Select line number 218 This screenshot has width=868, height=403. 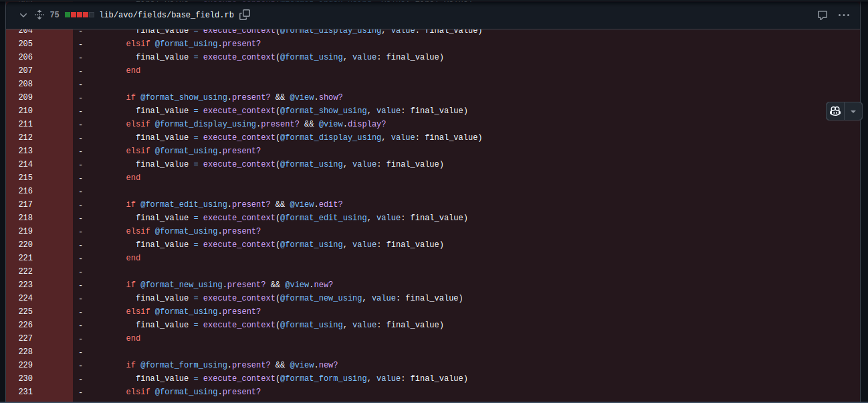click(x=25, y=218)
